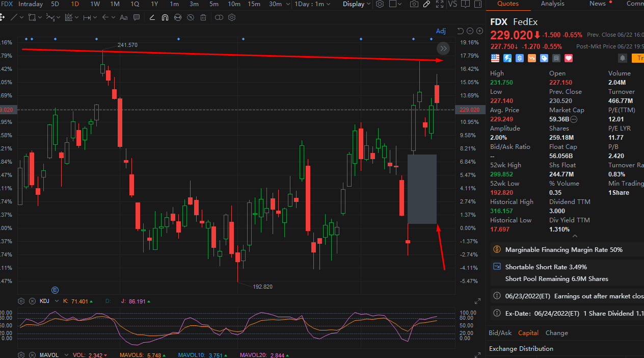Set a price alert with bell icon
Viewport: 644px width, 358px height.
(623, 58)
